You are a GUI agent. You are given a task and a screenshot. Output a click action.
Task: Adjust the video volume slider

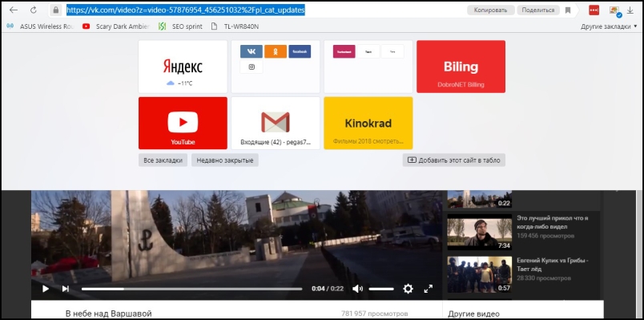(381, 289)
